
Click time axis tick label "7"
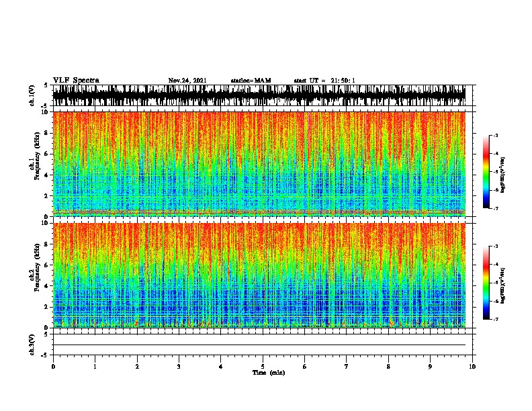click(347, 367)
